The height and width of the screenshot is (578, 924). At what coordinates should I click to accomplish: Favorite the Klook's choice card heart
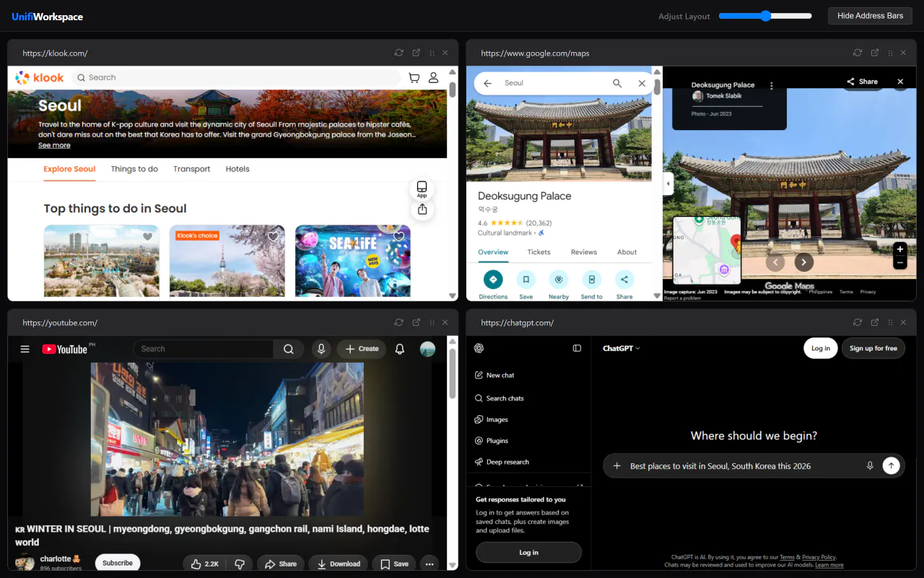[x=273, y=236]
